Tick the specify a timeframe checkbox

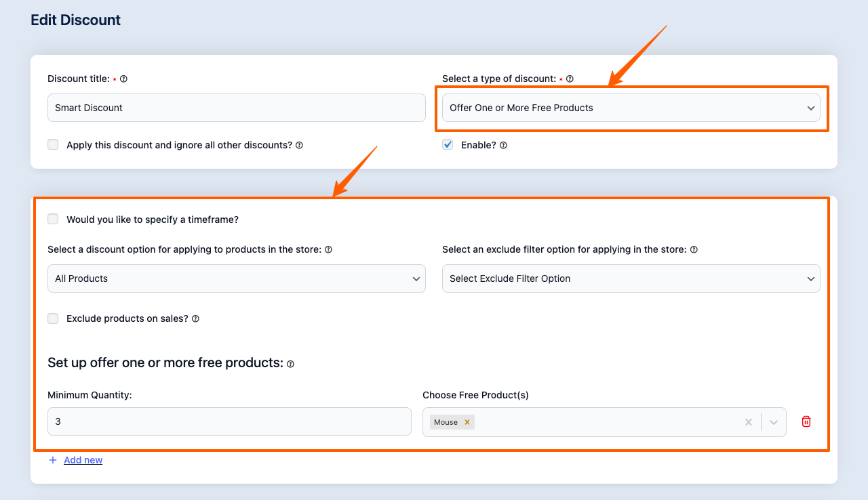pos(53,219)
